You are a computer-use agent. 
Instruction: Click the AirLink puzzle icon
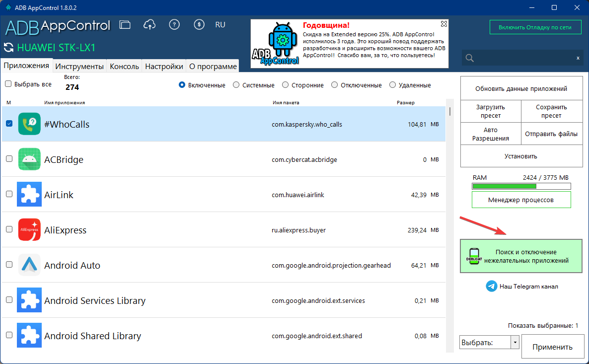click(x=29, y=194)
